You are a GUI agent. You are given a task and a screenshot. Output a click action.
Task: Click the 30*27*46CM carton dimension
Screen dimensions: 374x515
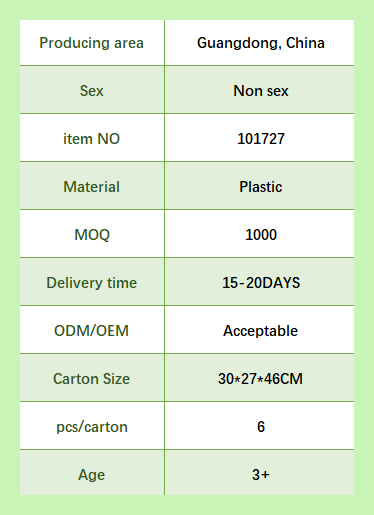(x=260, y=379)
